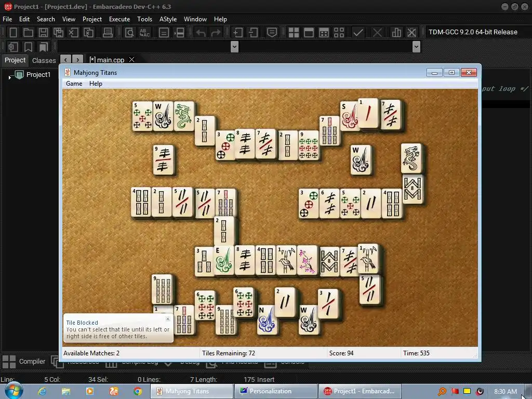Click the Save floppy disk icon
Screen dimensions: 532x399
click(43, 33)
